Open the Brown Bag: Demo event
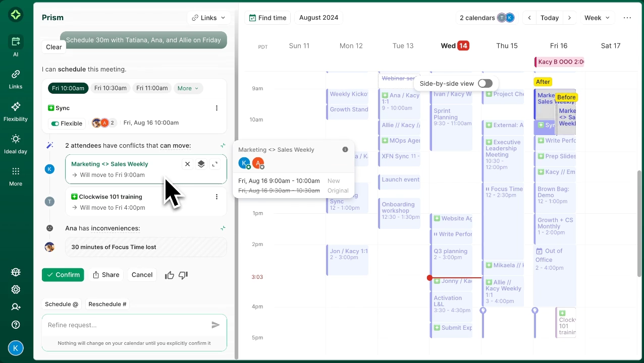 click(x=555, y=198)
